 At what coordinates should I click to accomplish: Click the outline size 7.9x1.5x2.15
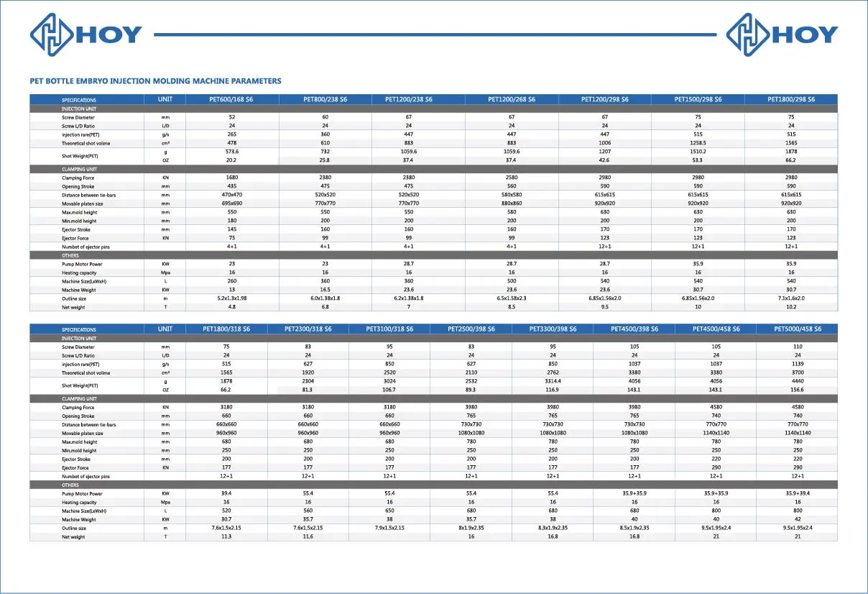pos(389,528)
